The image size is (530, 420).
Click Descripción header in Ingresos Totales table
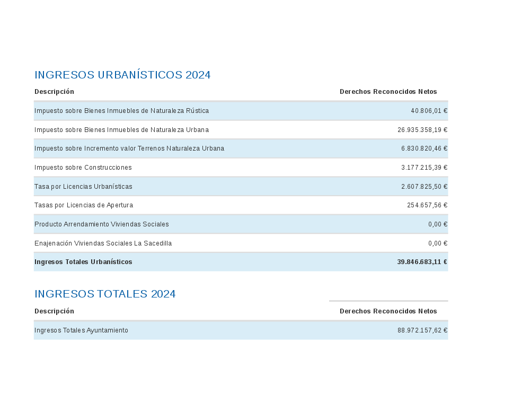click(x=54, y=311)
